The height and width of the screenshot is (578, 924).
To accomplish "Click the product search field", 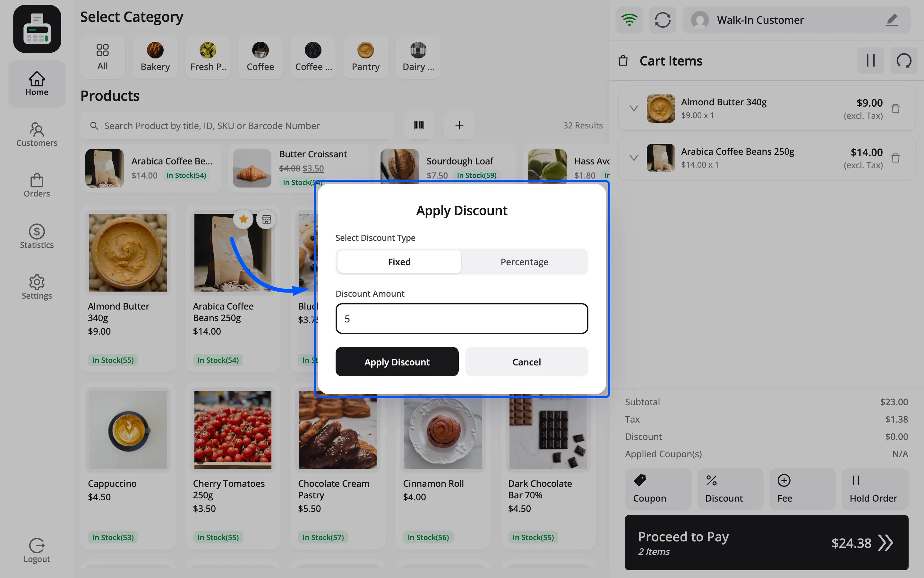I will pyautogui.click(x=237, y=125).
